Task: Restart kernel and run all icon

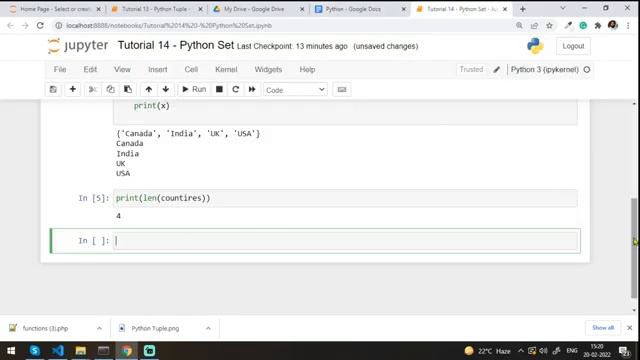Action: 252,89
